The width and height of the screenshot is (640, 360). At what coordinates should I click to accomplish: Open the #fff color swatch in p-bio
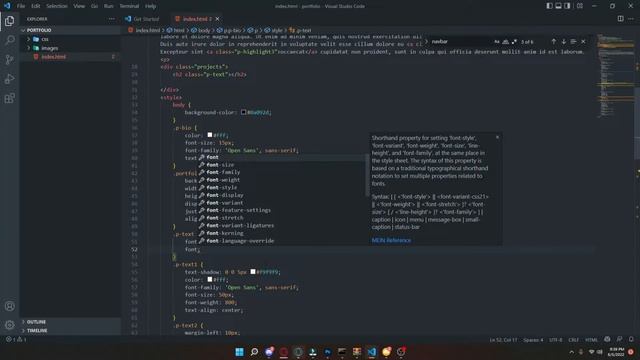pos(209,135)
